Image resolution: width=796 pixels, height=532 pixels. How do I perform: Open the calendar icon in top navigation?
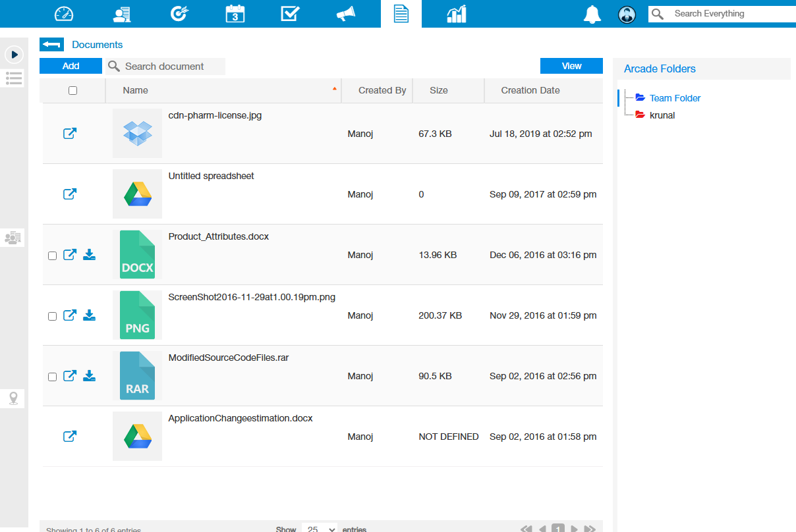(235, 14)
